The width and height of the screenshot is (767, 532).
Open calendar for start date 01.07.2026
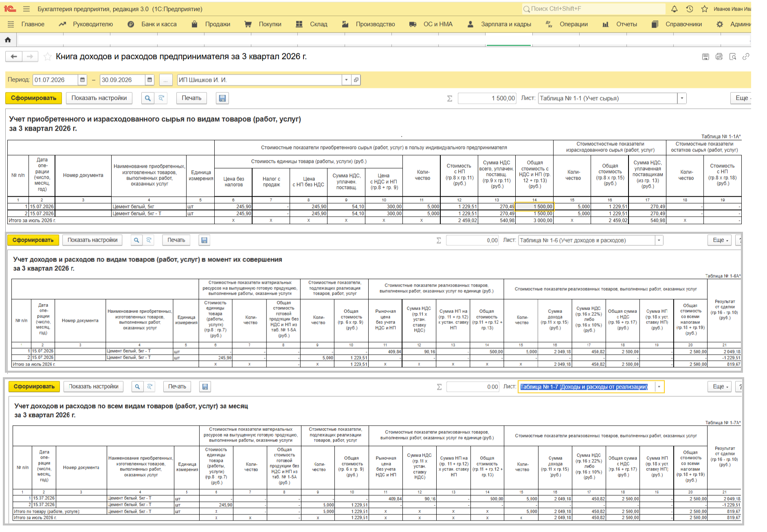click(83, 80)
